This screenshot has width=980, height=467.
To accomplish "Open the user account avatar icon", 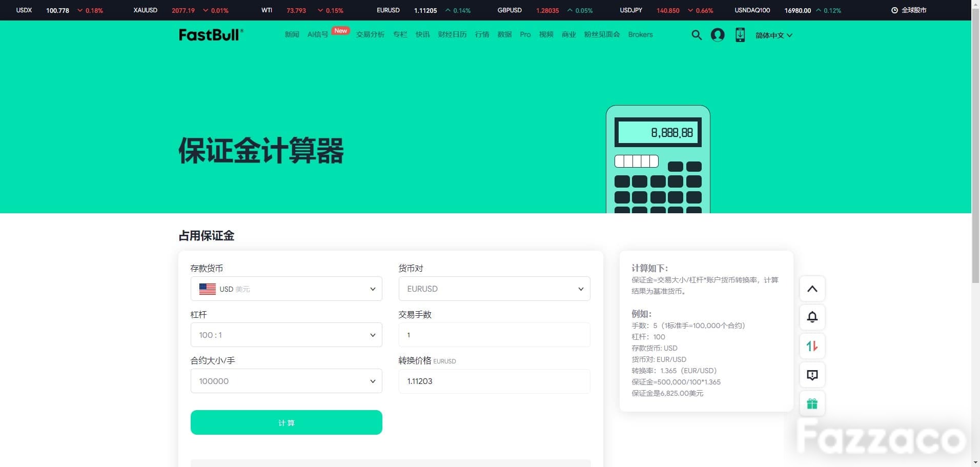I will click(x=718, y=35).
